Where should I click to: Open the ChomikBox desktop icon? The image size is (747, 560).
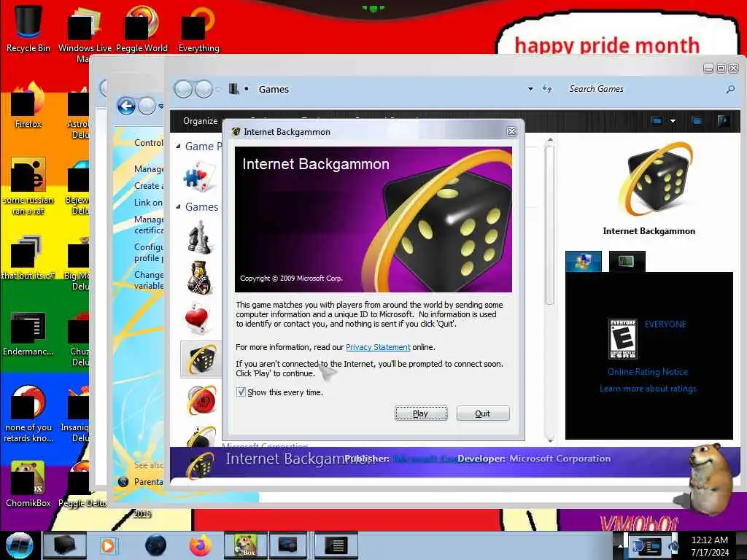28,484
